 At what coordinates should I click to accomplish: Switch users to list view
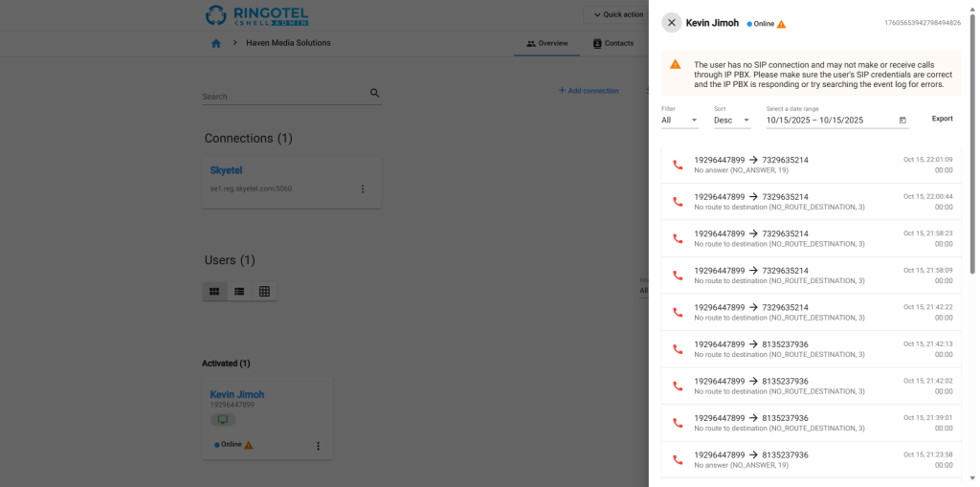239,291
